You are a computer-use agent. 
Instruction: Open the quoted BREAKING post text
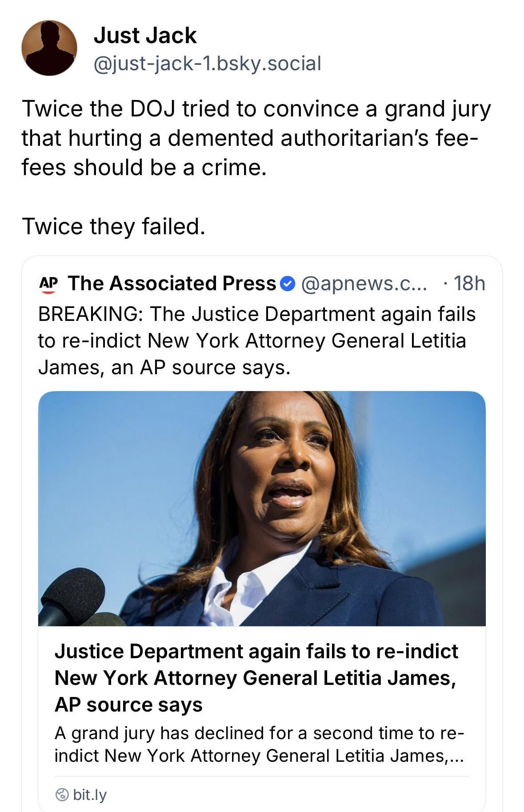pos(257,340)
